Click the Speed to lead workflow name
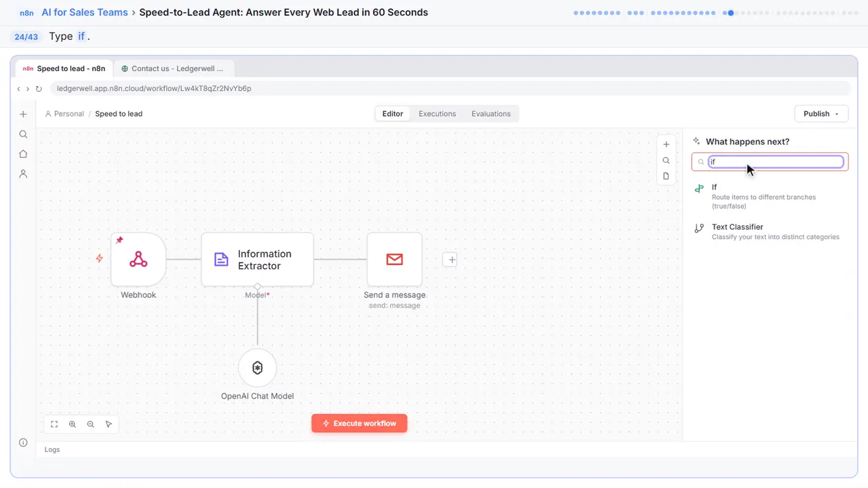Viewport: 868px width, 488px height. (119, 114)
